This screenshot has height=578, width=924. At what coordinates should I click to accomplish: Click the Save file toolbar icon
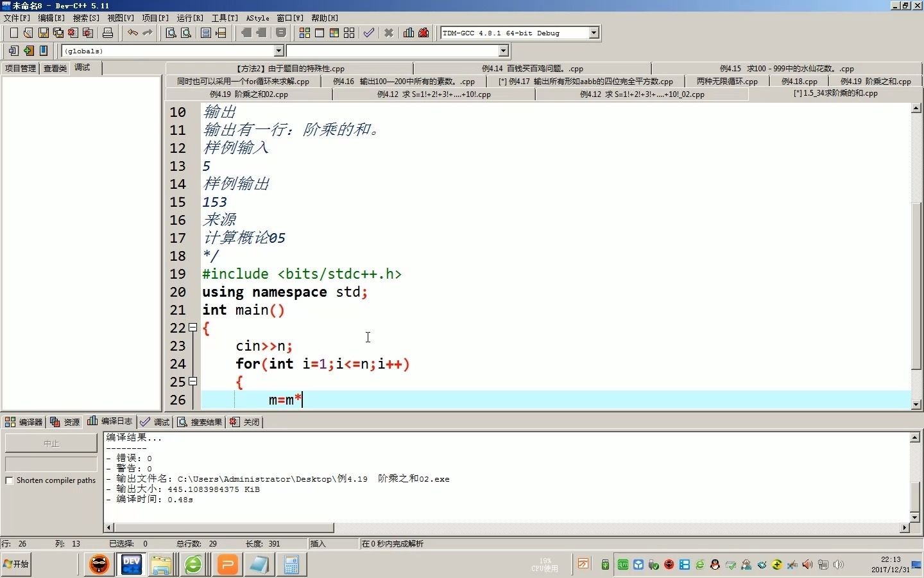point(44,33)
